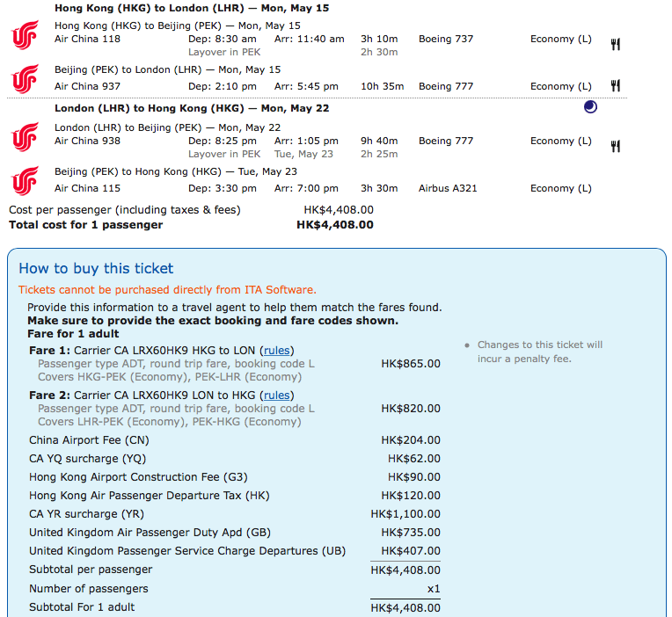Click United Kingdom Air Passenger Duty Apd
Screen dimensions: 672x617
[x=150, y=533]
